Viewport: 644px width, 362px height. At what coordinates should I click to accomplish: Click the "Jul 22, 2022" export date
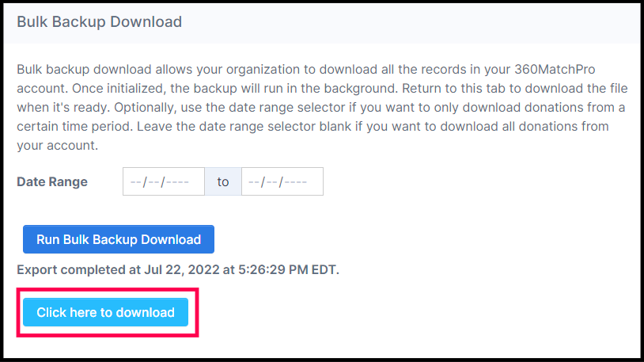pyautogui.click(x=183, y=270)
